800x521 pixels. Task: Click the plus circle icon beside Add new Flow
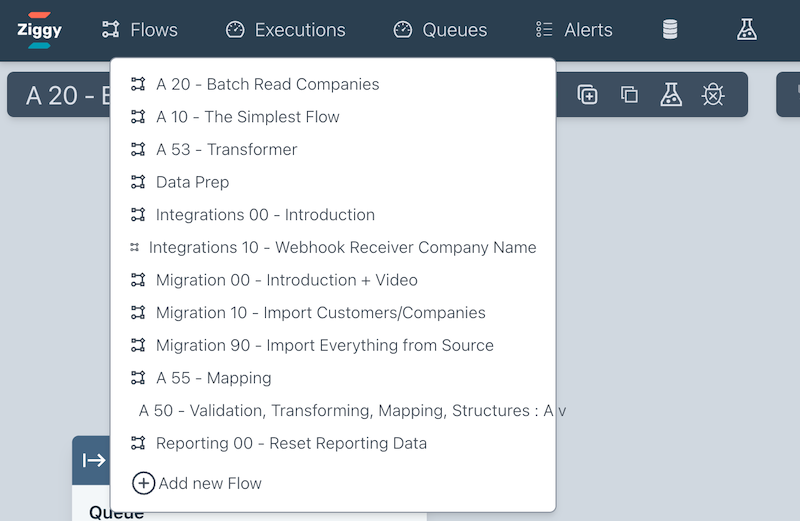tap(144, 483)
